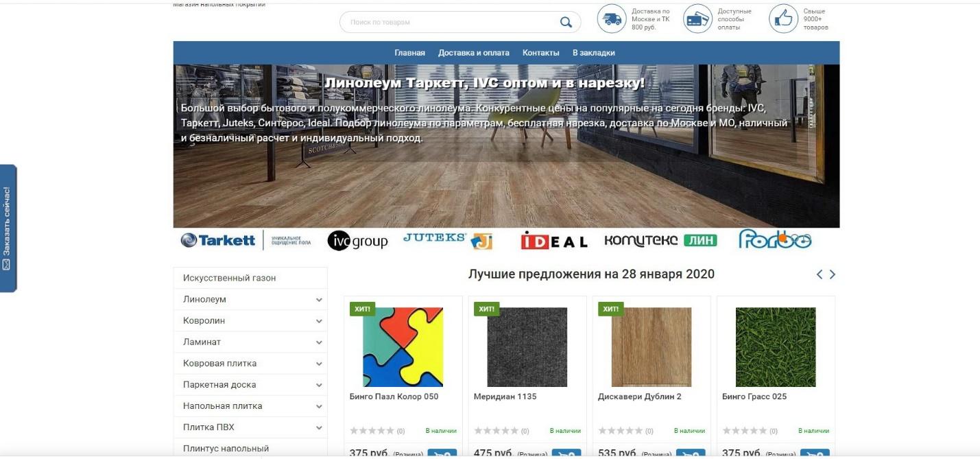Rate Дискавери Дублин 2 with stars
Viewport: 980px width, 459px height.
click(x=621, y=431)
